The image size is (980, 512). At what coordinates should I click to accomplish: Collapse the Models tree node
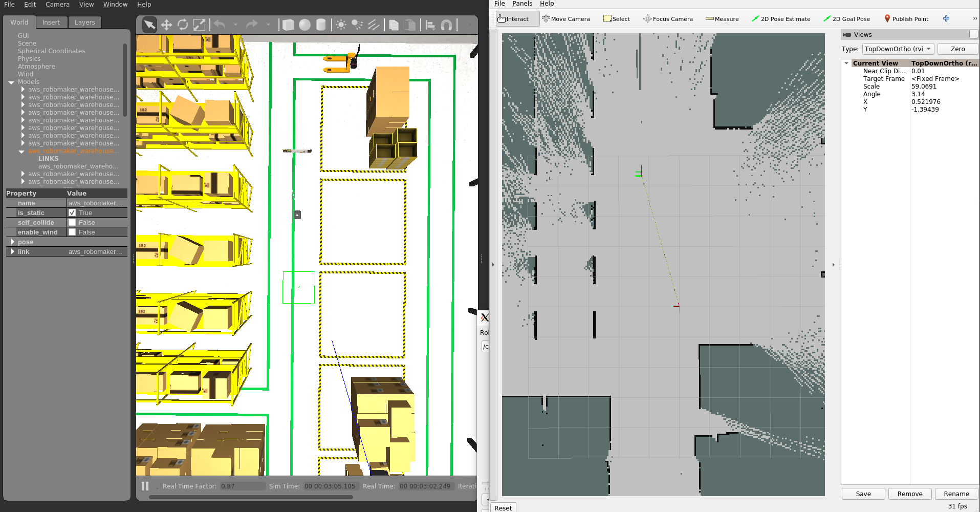(x=11, y=82)
